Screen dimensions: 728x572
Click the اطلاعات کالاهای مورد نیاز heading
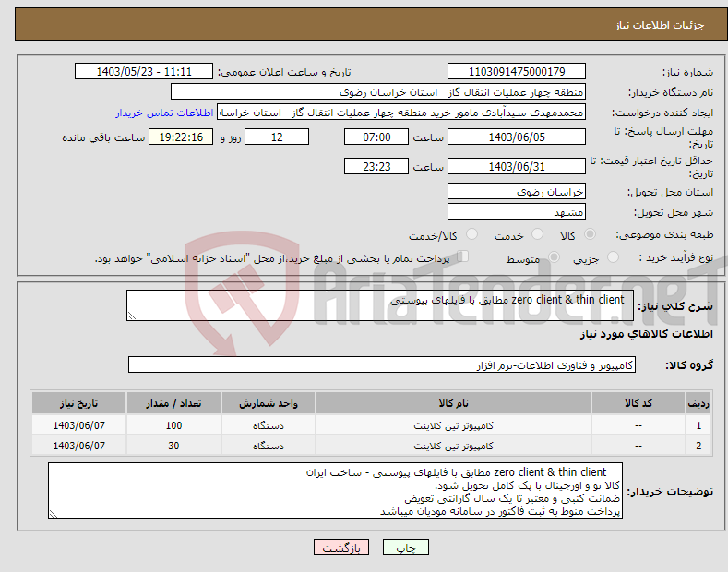tap(646, 334)
